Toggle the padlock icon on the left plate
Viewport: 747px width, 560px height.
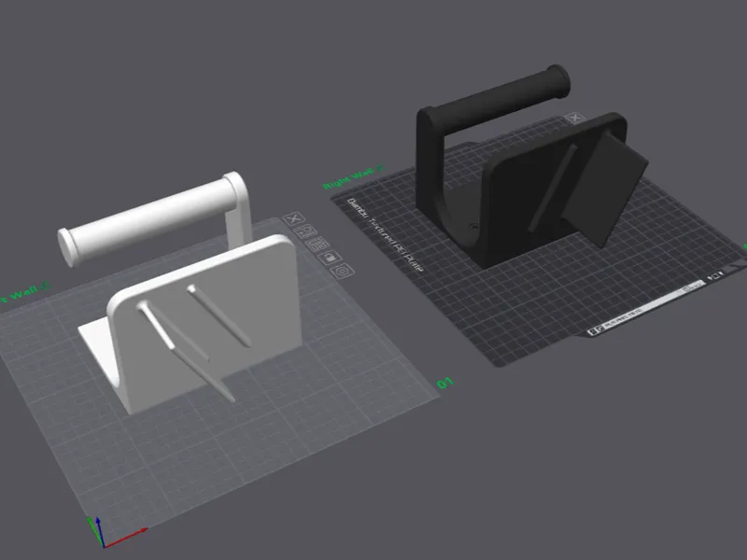tap(330, 259)
